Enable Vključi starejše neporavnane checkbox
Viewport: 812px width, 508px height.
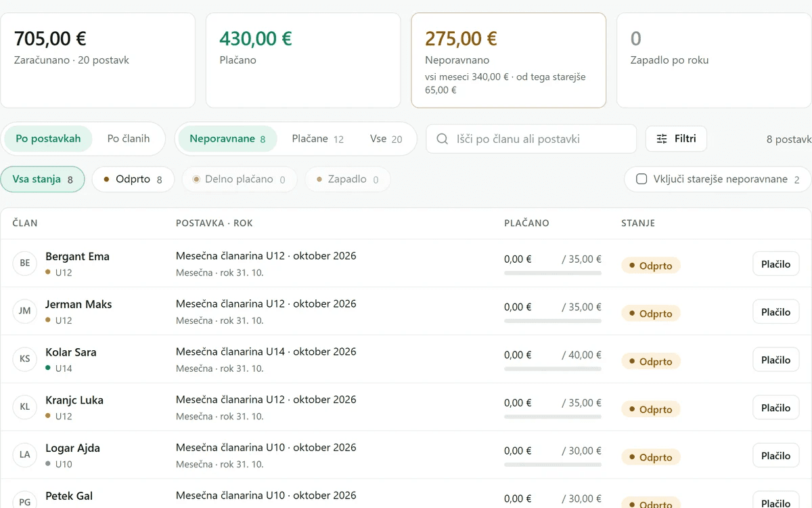tap(641, 179)
